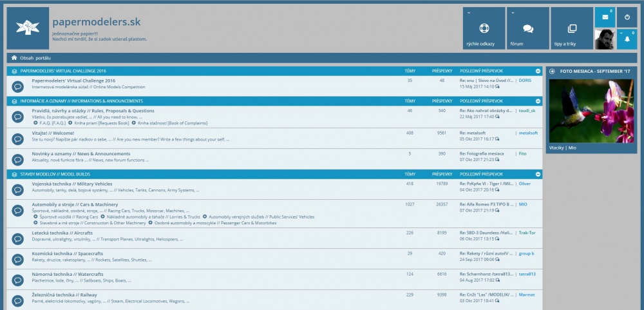Screen dimensions: 644x310
Task: Click the user avatar photo
Action: click(605, 39)
